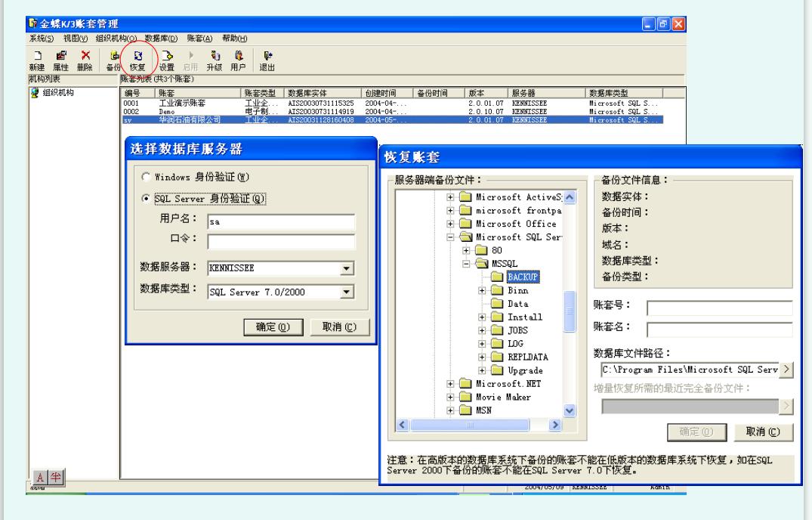Click the Movie Maker folder icon
This screenshot has height=520, width=812.
click(466, 398)
